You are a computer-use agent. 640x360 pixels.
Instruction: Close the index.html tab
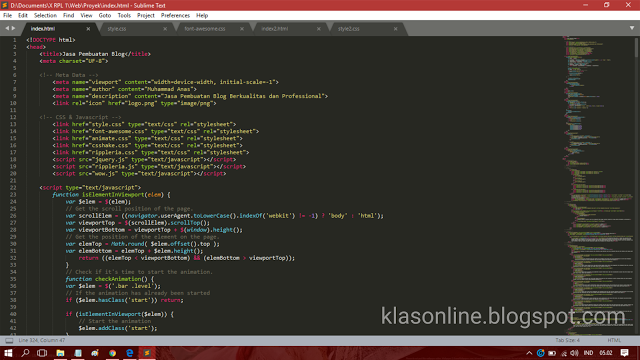pos(88,29)
